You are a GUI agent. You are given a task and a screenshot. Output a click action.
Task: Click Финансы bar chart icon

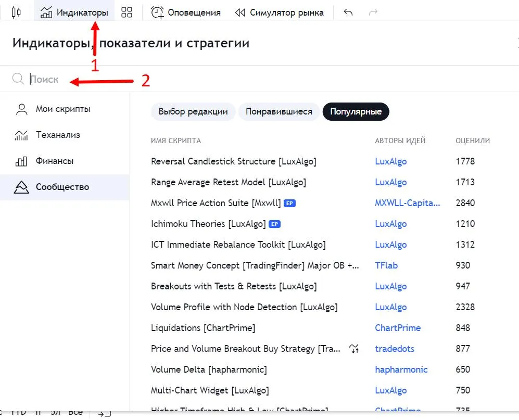click(x=21, y=161)
